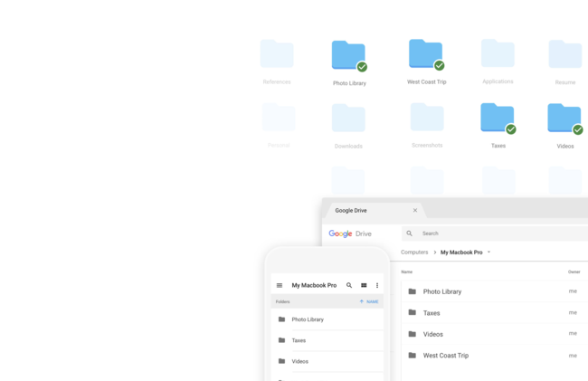Tap the search icon in phone app header
The height and width of the screenshot is (381, 588).
(x=349, y=285)
